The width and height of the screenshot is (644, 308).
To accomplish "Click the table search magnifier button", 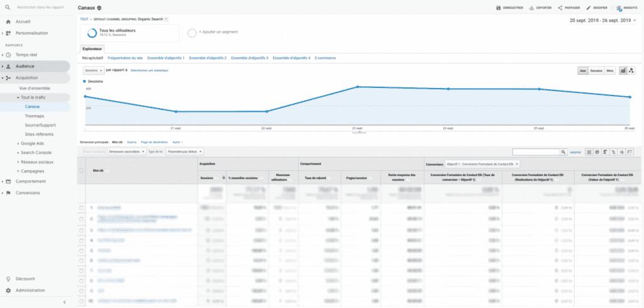I will click(x=564, y=151).
